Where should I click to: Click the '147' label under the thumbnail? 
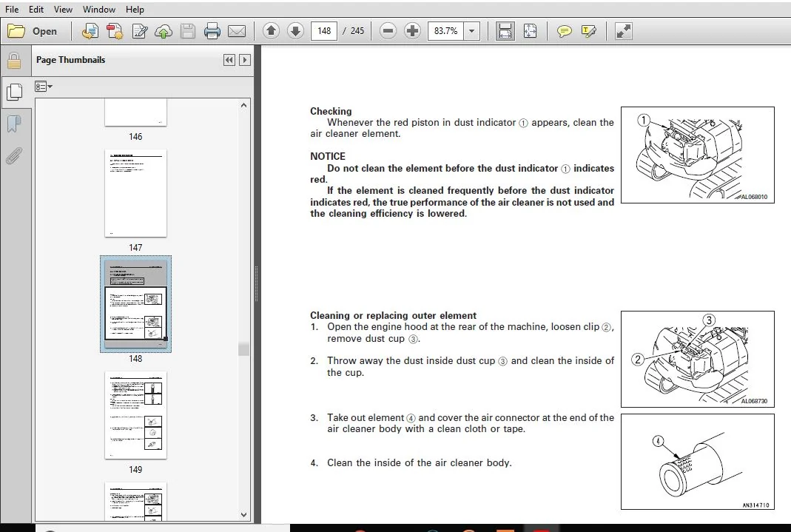point(135,248)
